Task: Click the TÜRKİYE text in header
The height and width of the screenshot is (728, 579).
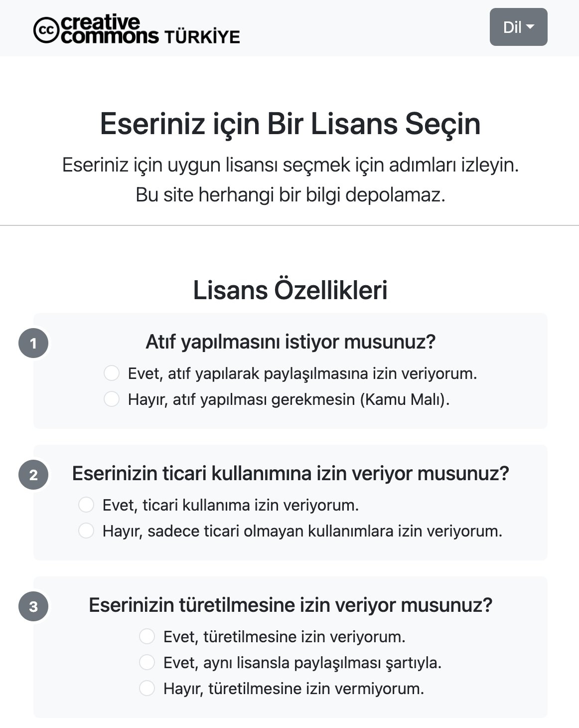Action: 202,37
